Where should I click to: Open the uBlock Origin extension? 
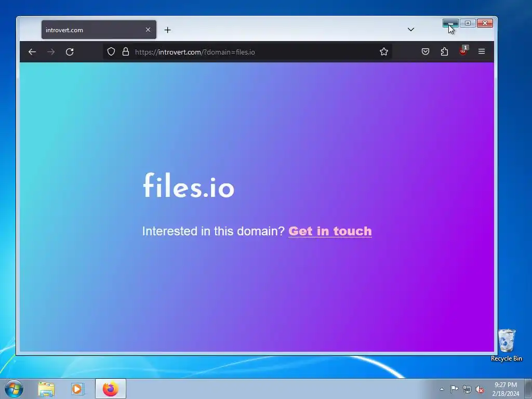coord(463,51)
